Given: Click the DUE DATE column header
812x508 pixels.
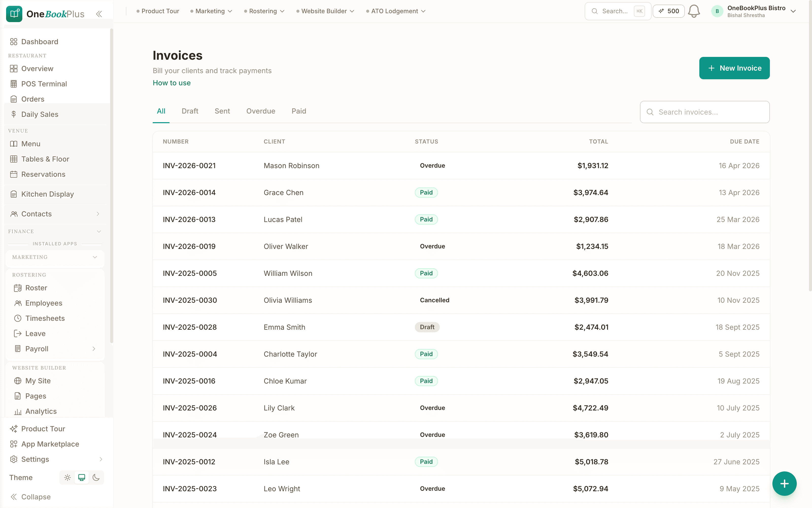Looking at the screenshot, I should coord(745,142).
